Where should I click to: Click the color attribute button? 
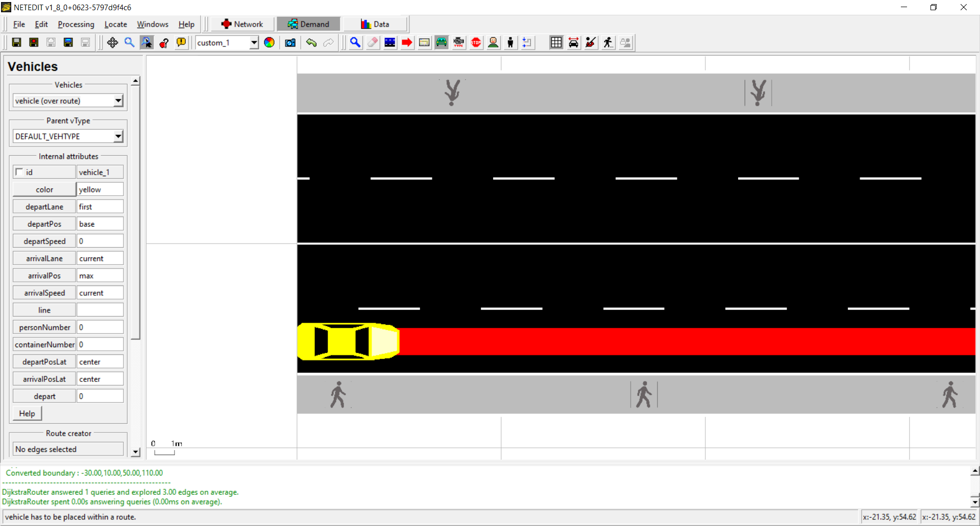tap(44, 189)
